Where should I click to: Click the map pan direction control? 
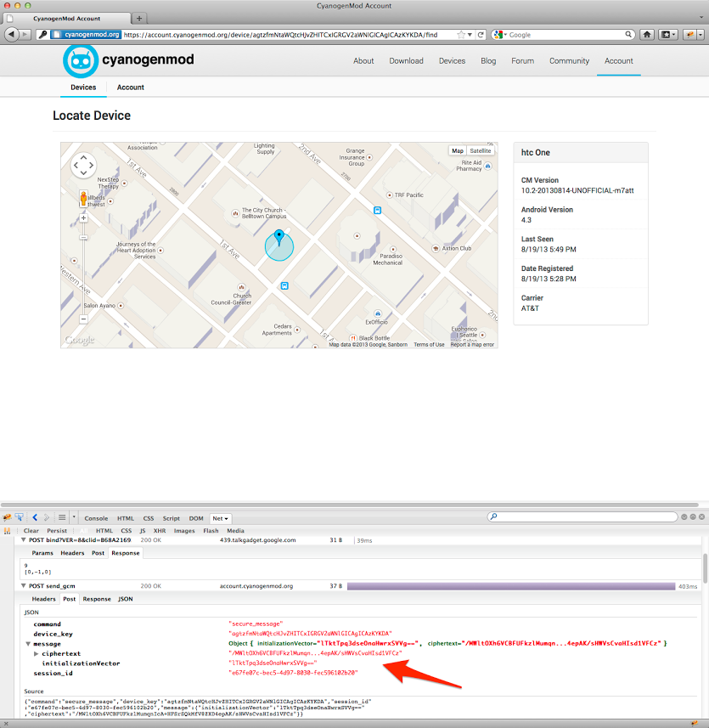click(83, 166)
